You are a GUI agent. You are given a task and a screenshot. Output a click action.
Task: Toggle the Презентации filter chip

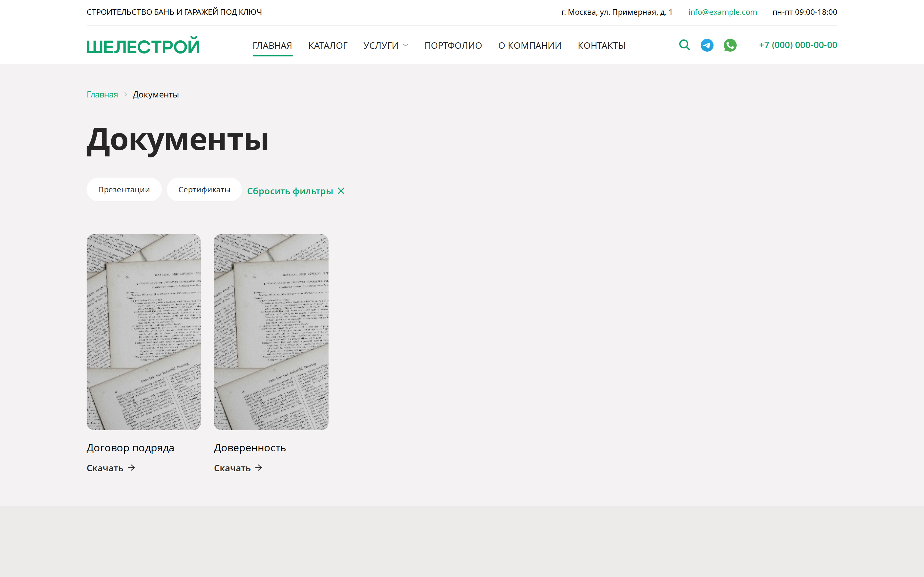click(x=124, y=190)
